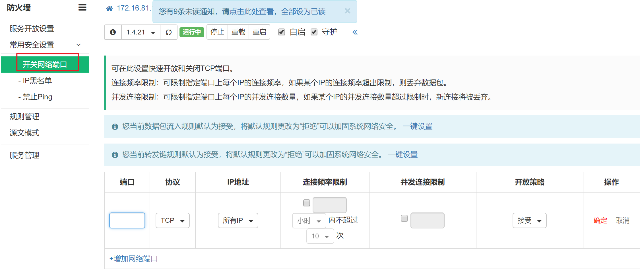Click the 停止 button to stop the service
This screenshot has width=644, height=274.
217,32
